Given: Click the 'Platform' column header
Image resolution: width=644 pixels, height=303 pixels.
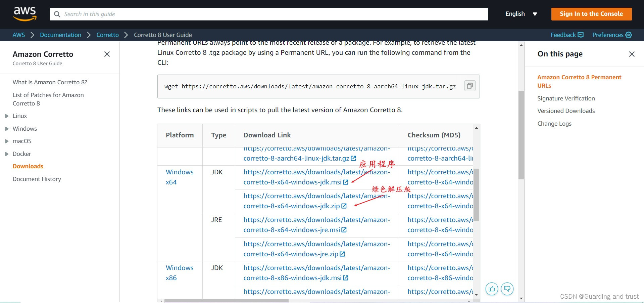Looking at the screenshot, I should point(180,135).
